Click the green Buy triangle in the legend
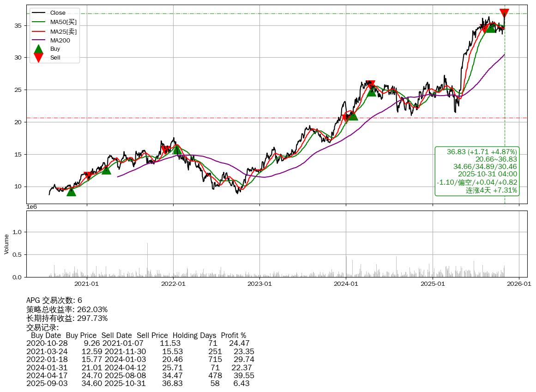This screenshot has width=536, height=392. point(39,49)
